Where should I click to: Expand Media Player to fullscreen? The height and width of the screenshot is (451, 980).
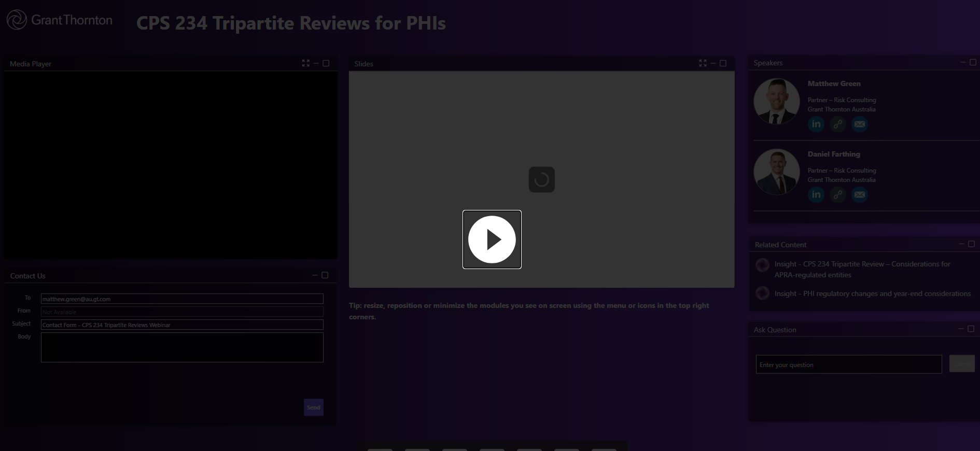point(306,63)
